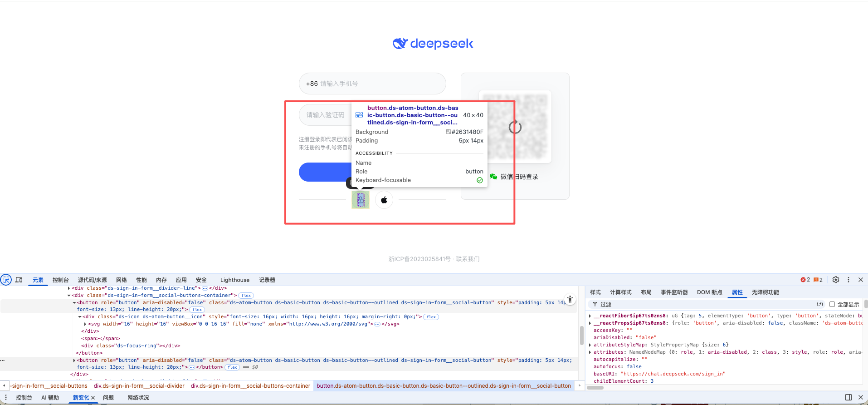This screenshot has width=868, height=405.
Task: Click the accessibility floating icon in Elements panel
Action: (570, 299)
